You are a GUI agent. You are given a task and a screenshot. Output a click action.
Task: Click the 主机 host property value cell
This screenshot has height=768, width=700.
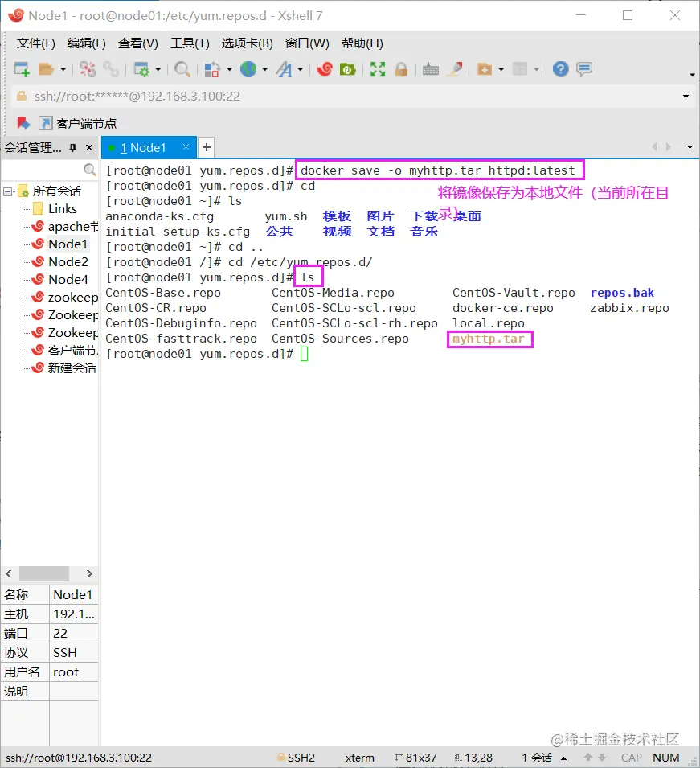coord(74,614)
